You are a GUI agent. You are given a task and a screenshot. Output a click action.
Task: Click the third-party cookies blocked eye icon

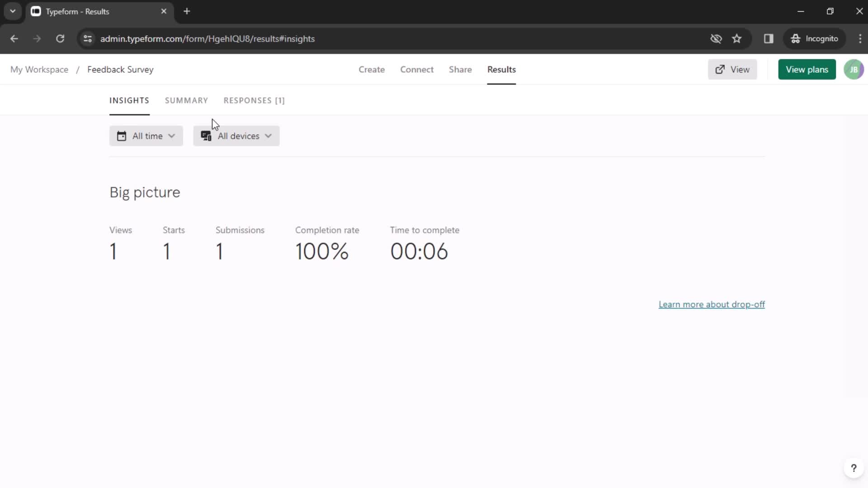716,39
